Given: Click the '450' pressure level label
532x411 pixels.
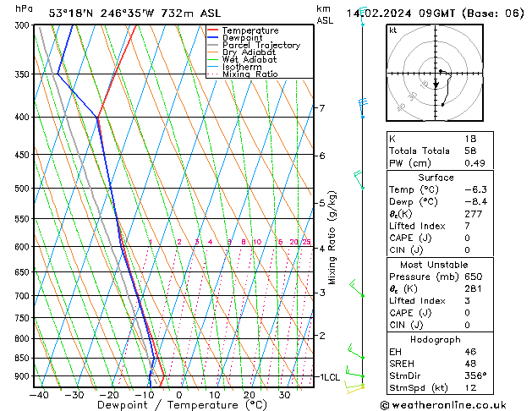Looking at the screenshot, I should (24, 155).
